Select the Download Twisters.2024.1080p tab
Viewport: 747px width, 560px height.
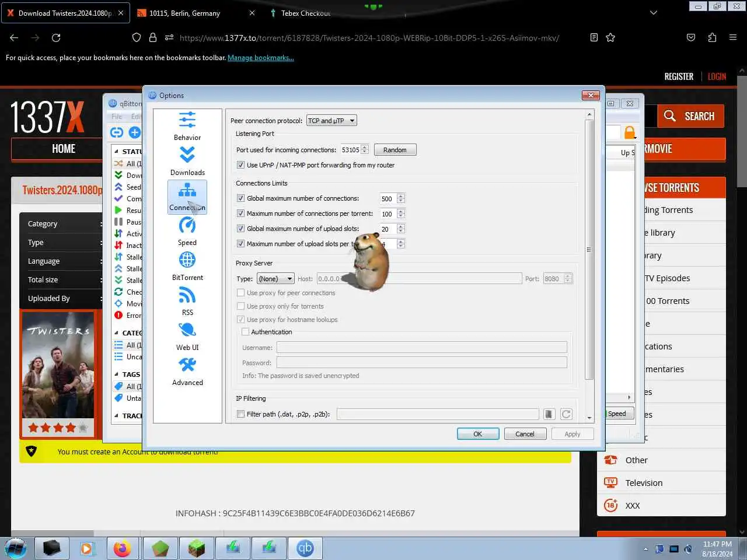click(x=65, y=13)
